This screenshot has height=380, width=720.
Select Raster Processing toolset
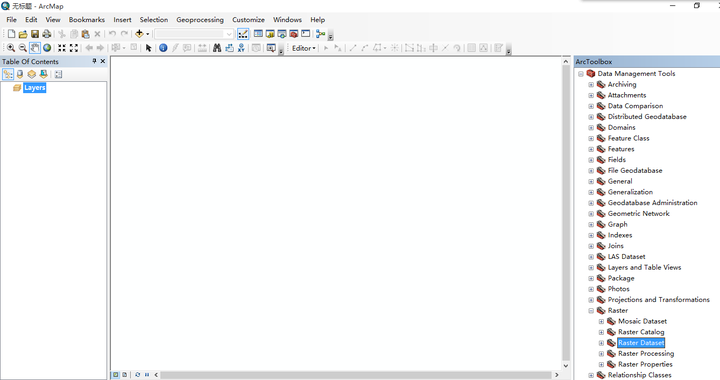click(x=646, y=353)
